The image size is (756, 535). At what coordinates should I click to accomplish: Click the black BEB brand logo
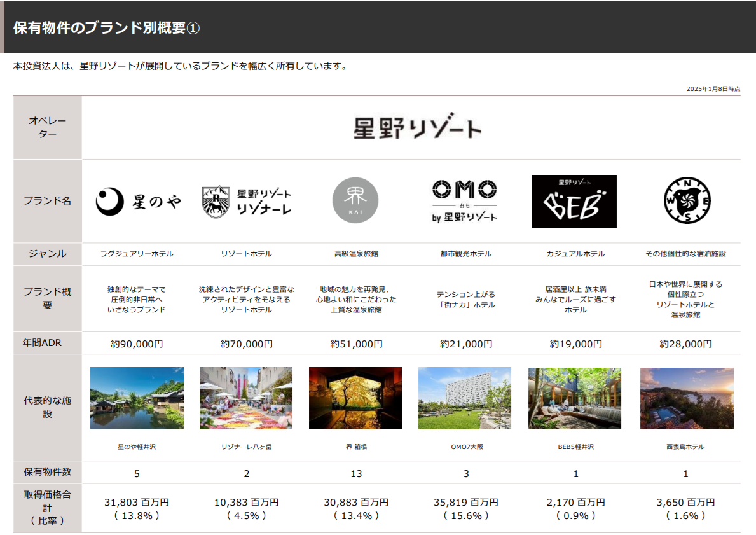(x=574, y=201)
